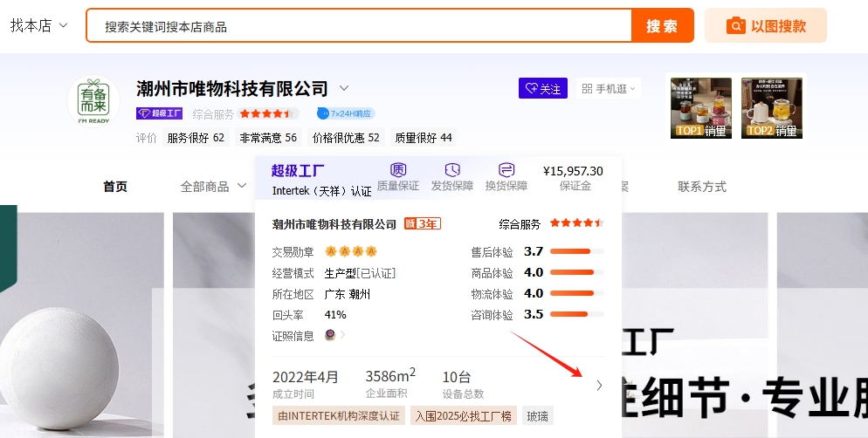
Task: Click the 由INTERTEK机构深度认证 tag
Action: pyautogui.click(x=339, y=416)
